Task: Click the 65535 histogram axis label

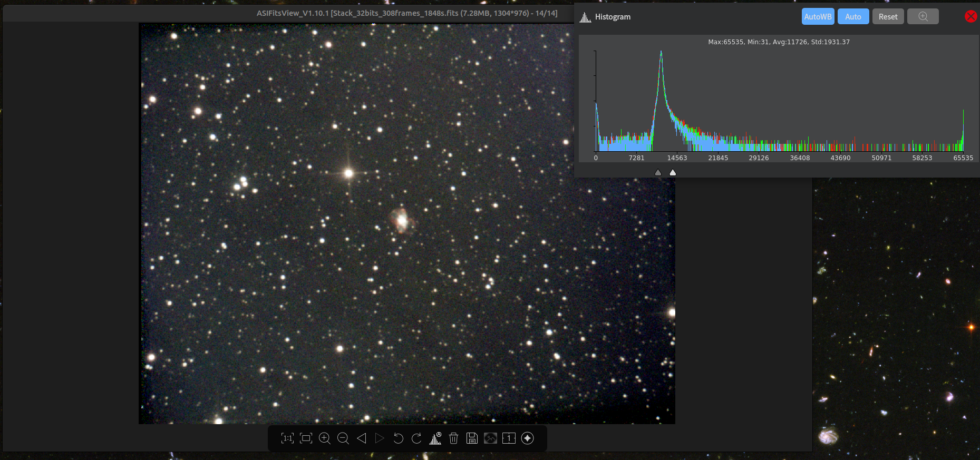Action: pyautogui.click(x=963, y=158)
